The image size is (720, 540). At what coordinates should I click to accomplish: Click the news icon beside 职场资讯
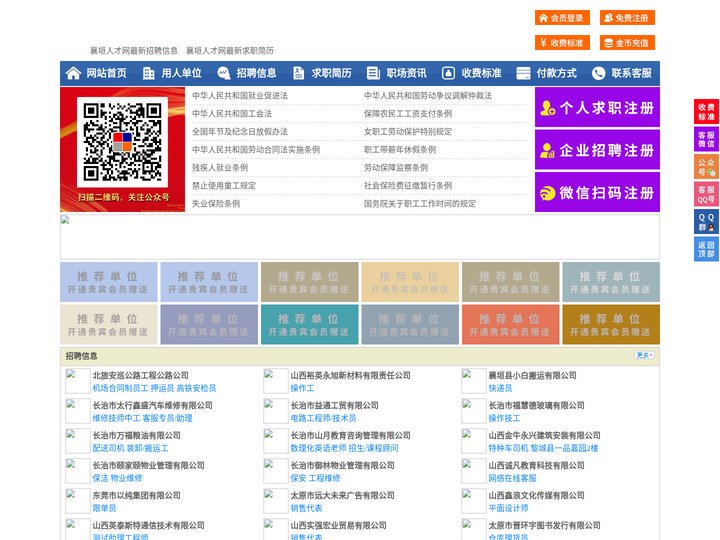(x=373, y=73)
